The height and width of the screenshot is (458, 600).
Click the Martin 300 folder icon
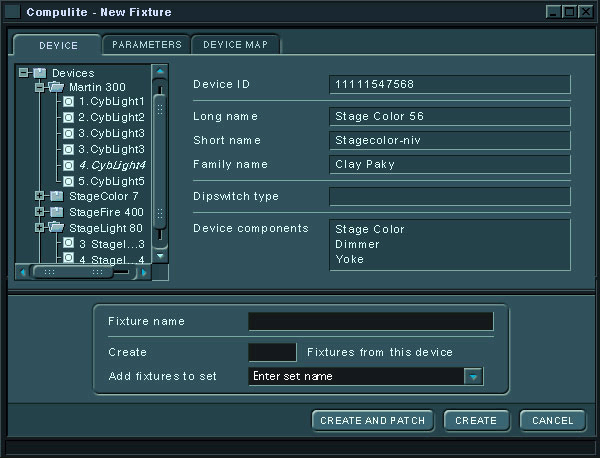click(x=56, y=87)
